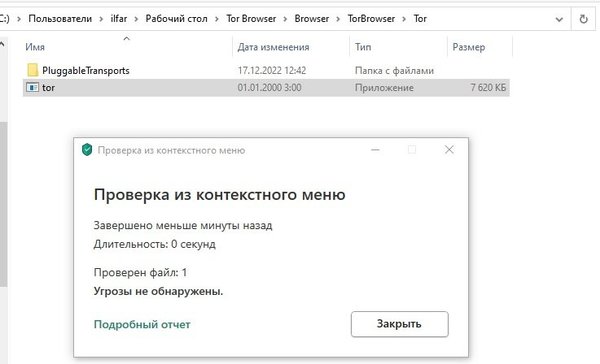Click the Папка с файлами type cell
The image size is (600, 364).
point(394,70)
